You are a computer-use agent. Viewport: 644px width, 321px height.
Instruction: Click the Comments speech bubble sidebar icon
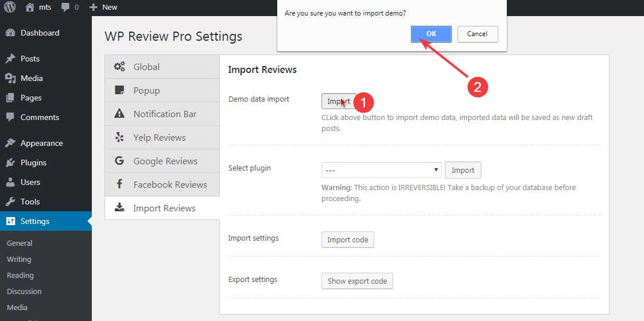[x=11, y=117]
